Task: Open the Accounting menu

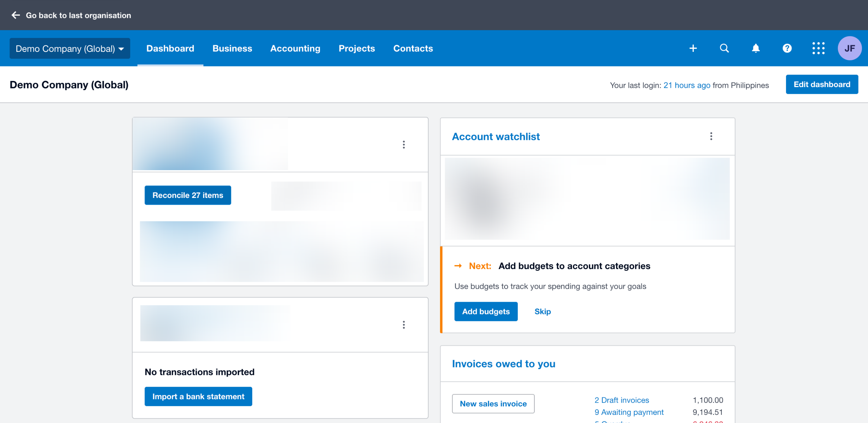Action: pyautogui.click(x=295, y=48)
